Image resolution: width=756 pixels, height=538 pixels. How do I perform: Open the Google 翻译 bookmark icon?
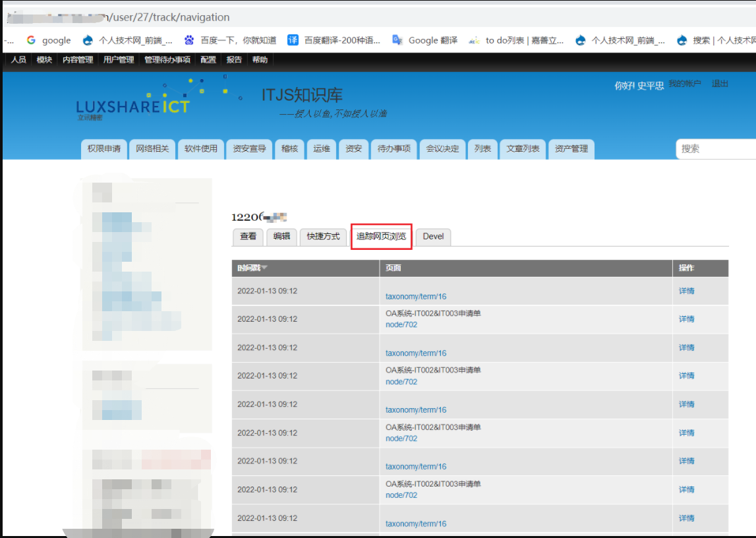point(397,40)
